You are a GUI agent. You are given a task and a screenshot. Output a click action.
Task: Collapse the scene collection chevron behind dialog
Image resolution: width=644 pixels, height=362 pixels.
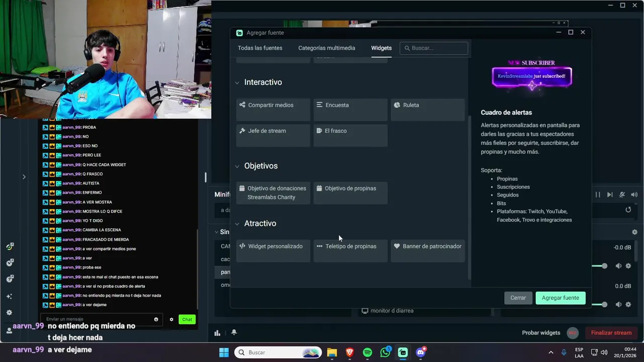pos(217,232)
